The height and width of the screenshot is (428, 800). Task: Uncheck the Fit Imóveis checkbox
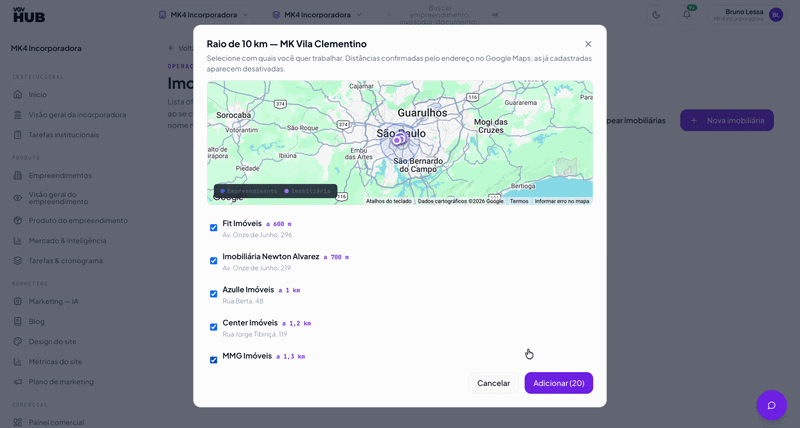(x=213, y=228)
